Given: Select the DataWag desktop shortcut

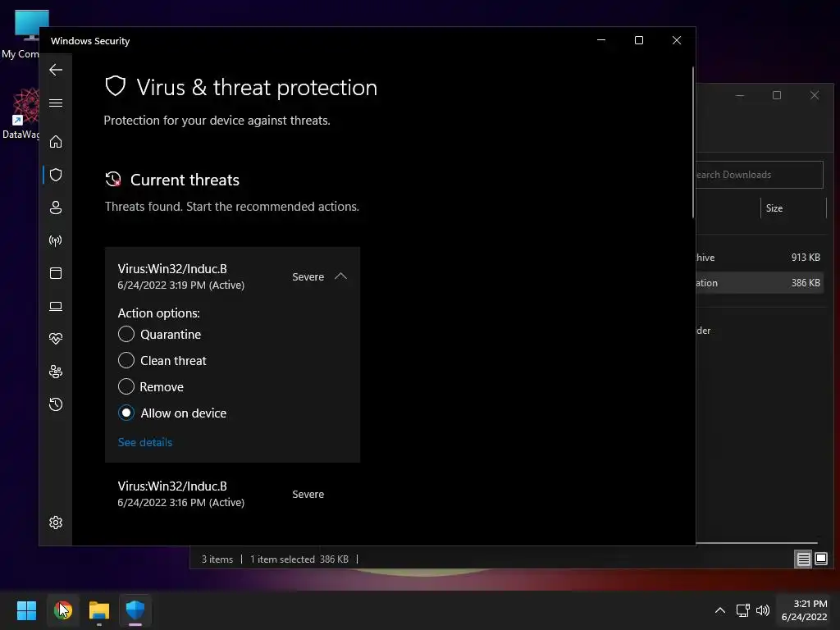Looking at the screenshot, I should pos(21,113).
